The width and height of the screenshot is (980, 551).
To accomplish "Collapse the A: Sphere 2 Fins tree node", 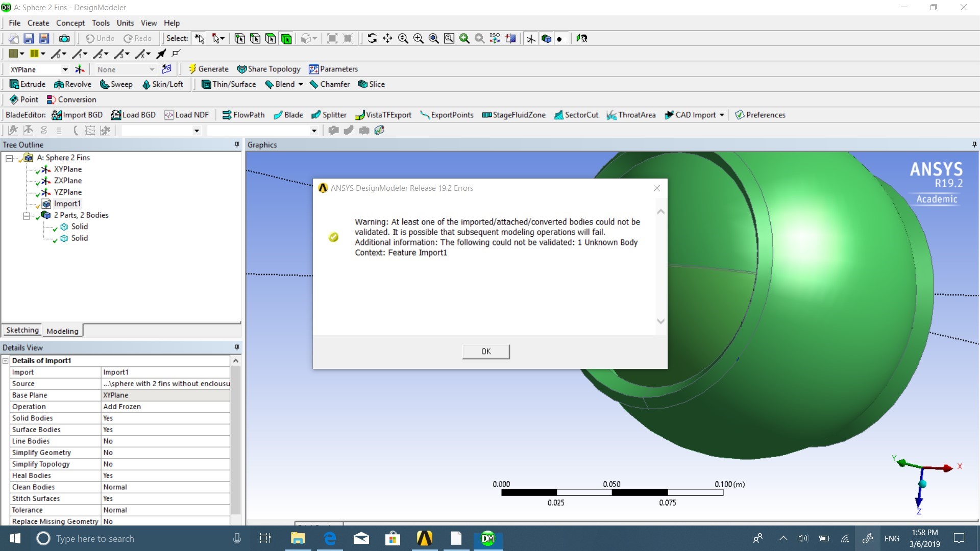I will click(9, 158).
